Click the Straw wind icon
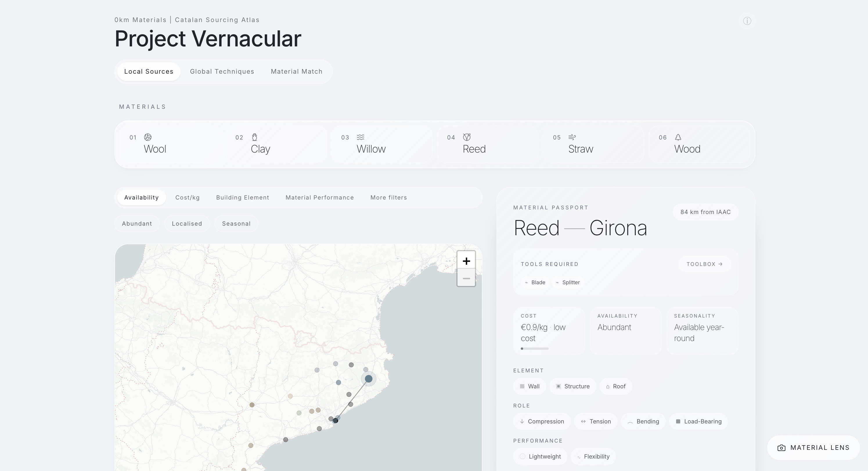This screenshot has height=471, width=868. point(572,137)
